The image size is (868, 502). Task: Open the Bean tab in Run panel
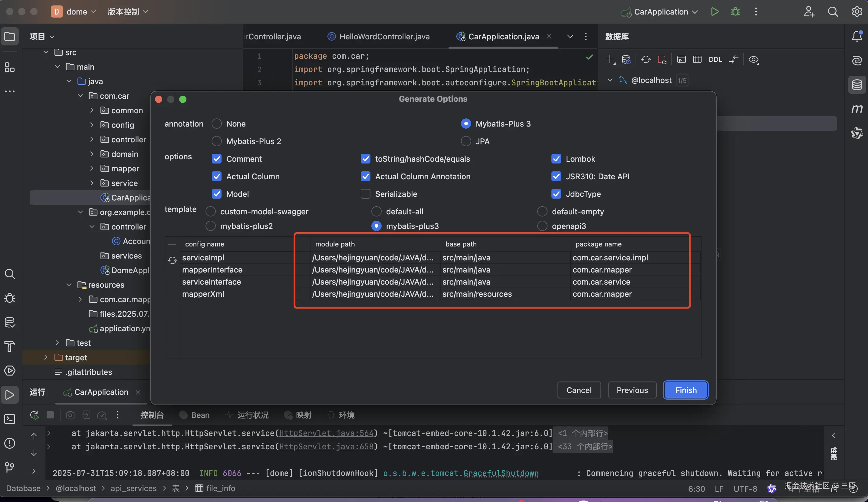point(200,415)
